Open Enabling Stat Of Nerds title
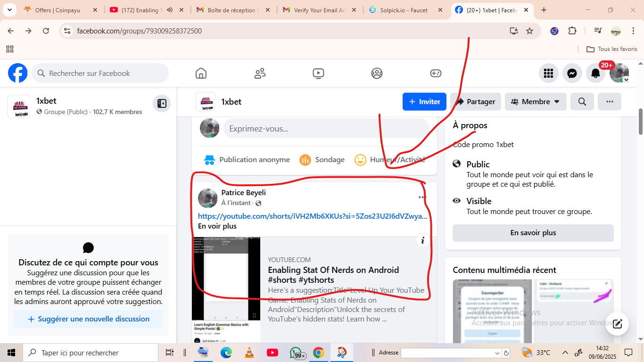The image size is (644, 362). click(x=333, y=275)
